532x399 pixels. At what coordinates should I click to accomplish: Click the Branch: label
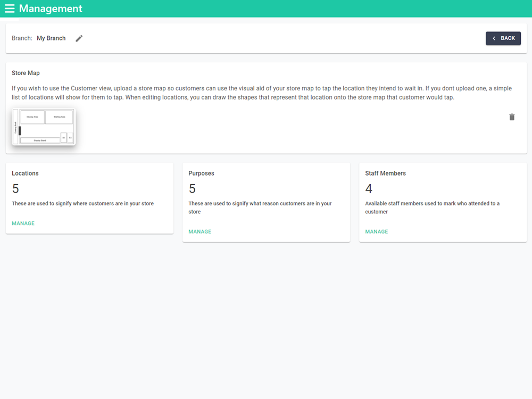[x=22, y=38]
